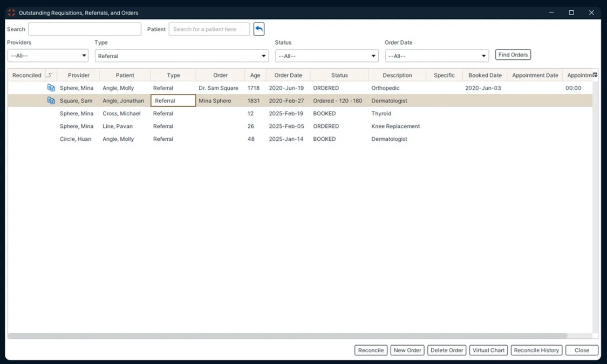Click inside the Search text field
This screenshot has width=607, height=364.
tap(85, 29)
